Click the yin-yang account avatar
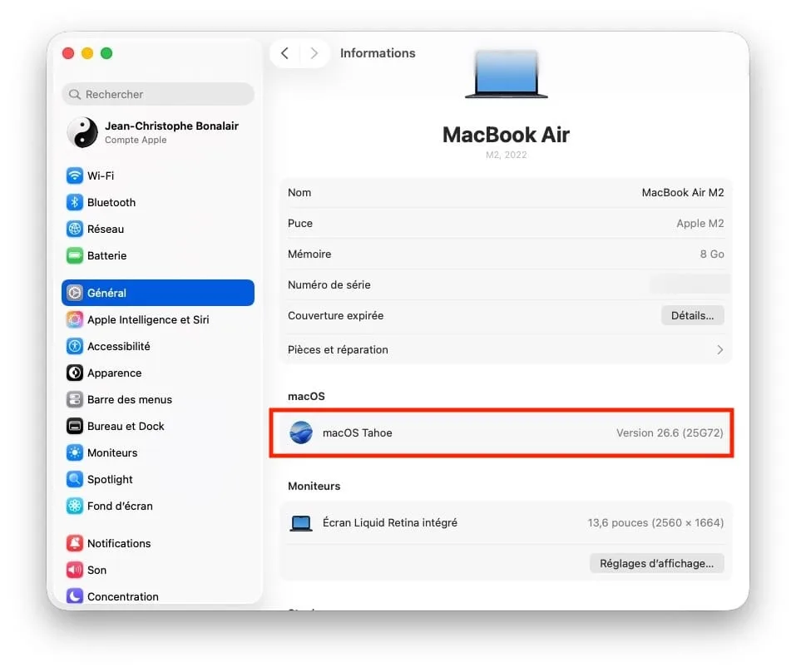 pos(82,132)
